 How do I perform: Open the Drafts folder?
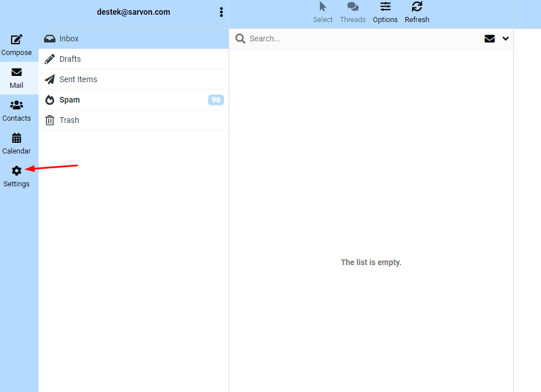pyautogui.click(x=70, y=59)
